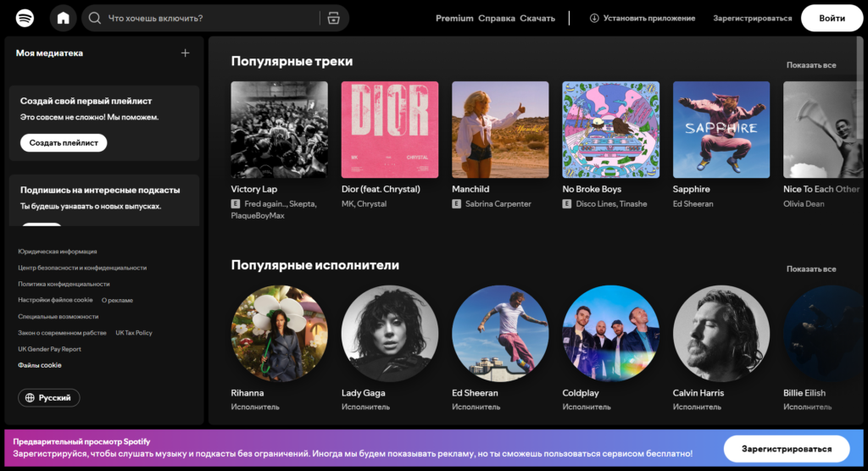Open Юридическая информация link

pos(57,252)
